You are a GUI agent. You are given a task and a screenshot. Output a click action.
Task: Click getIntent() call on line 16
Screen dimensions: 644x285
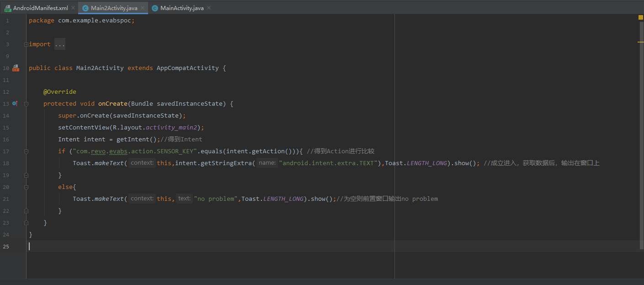point(136,140)
